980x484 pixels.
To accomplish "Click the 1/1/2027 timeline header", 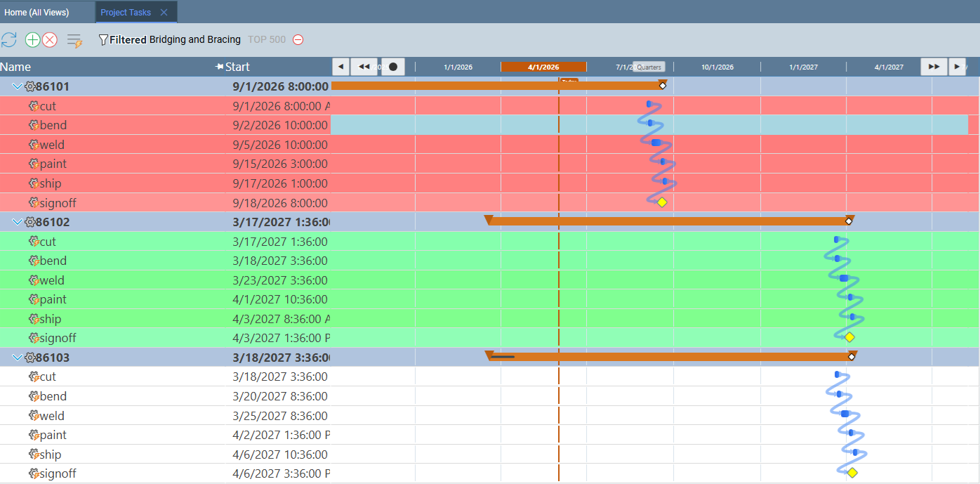I will click(803, 67).
